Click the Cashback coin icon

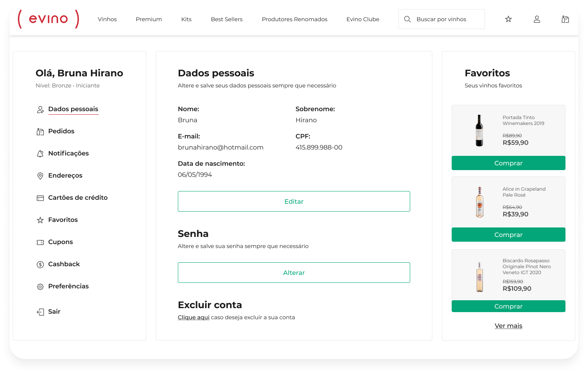tap(40, 265)
